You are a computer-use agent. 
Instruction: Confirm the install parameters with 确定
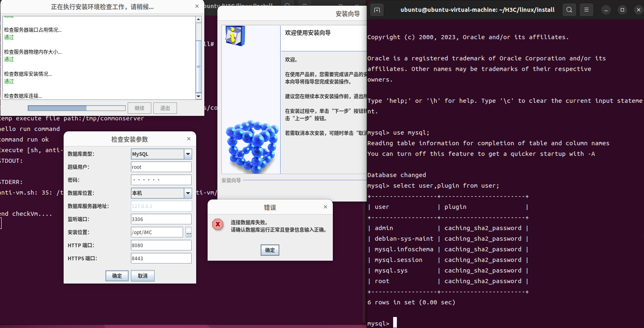(117, 276)
